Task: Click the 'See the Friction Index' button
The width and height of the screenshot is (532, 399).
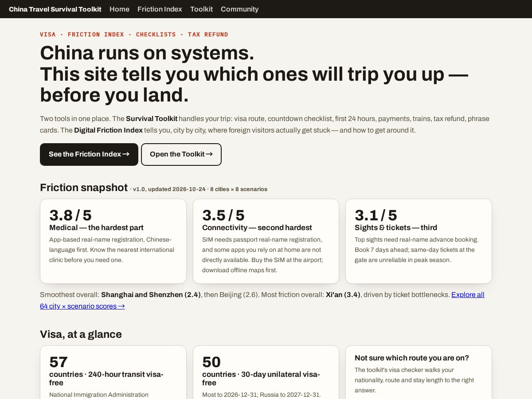Action: (x=89, y=154)
